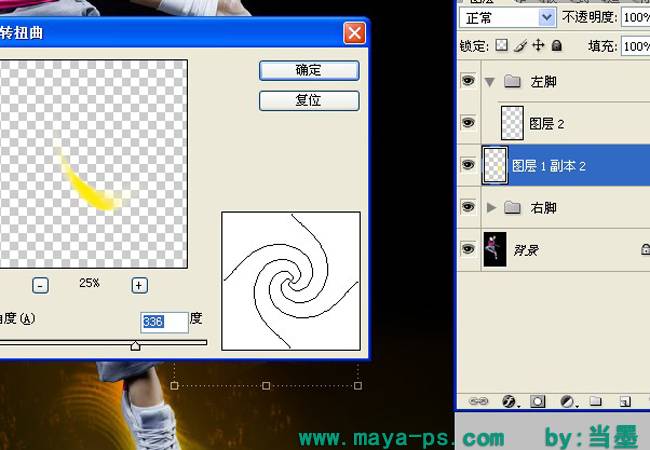Screen dimensions: 650x450
Task: Click the 25% preview zoom value
Action: [x=89, y=283]
